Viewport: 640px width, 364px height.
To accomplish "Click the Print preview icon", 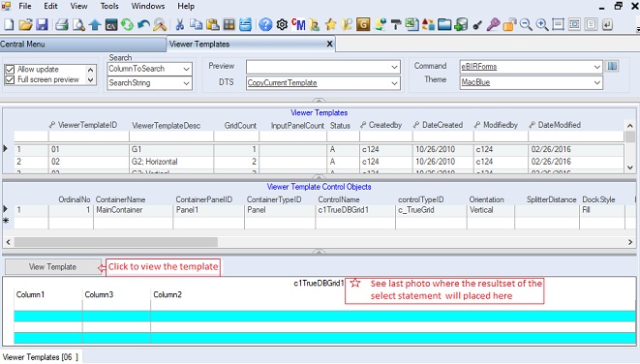I will click(78, 25).
